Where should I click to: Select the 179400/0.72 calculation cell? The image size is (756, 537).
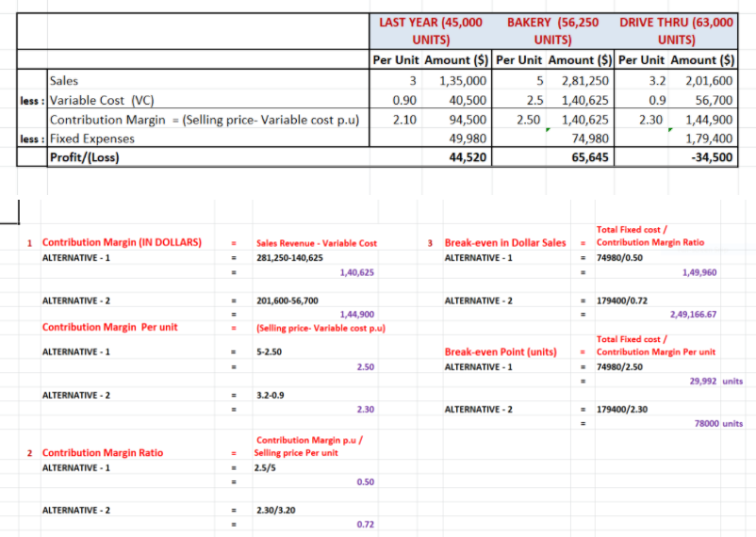622,301
